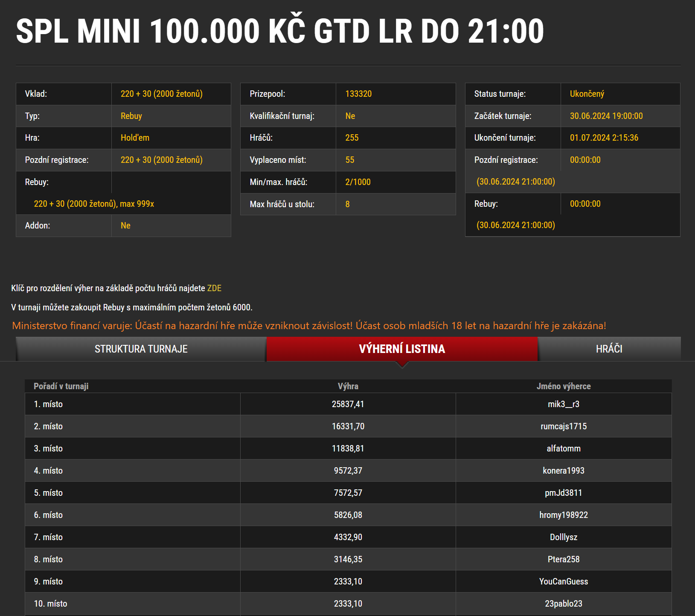Click the Ukončený tournament status value
695x616 pixels.
click(x=587, y=94)
